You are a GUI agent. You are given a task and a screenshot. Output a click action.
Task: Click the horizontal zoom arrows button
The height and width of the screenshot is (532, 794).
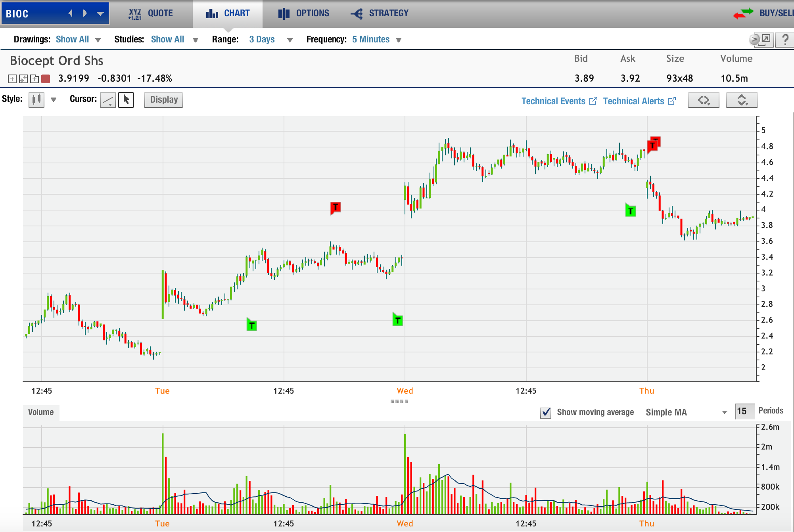703,100
